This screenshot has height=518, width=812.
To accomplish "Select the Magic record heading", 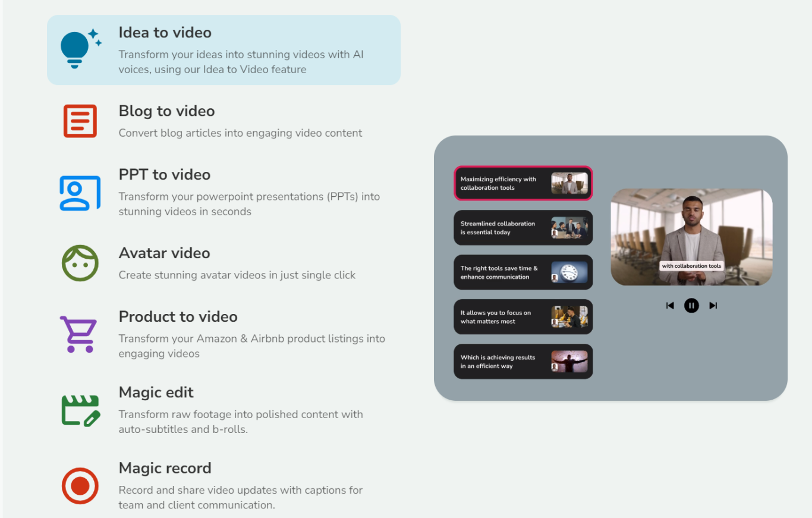I will 165,467.
